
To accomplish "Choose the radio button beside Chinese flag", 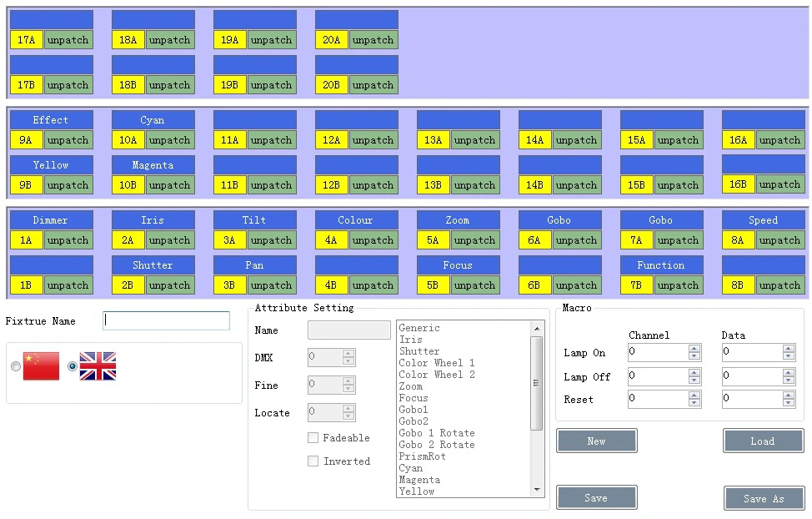I will 16,366.
